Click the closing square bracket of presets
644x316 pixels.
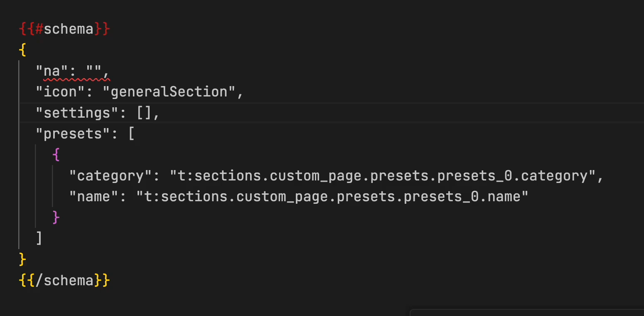(x=39, y=238)
